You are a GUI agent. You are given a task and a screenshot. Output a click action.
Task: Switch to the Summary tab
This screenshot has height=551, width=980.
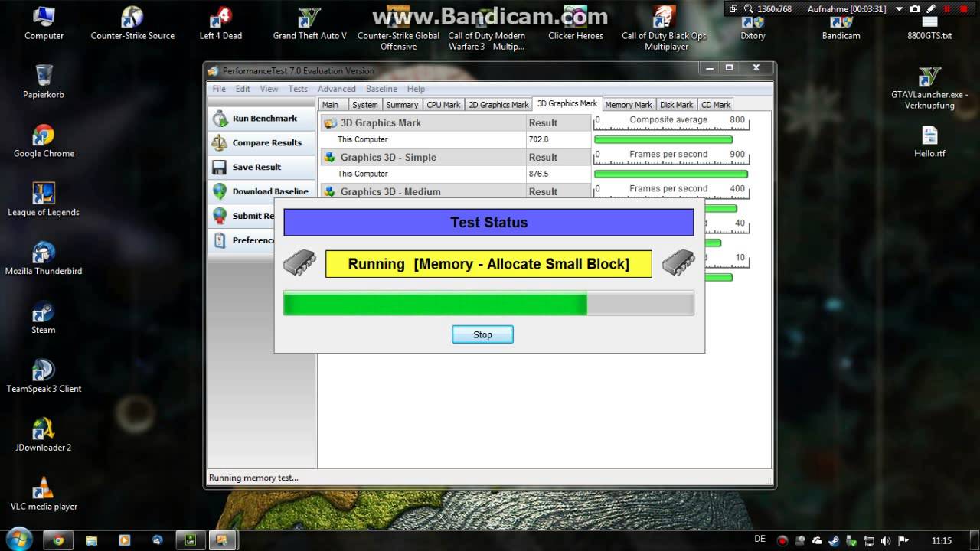click(x=402, y=105)
